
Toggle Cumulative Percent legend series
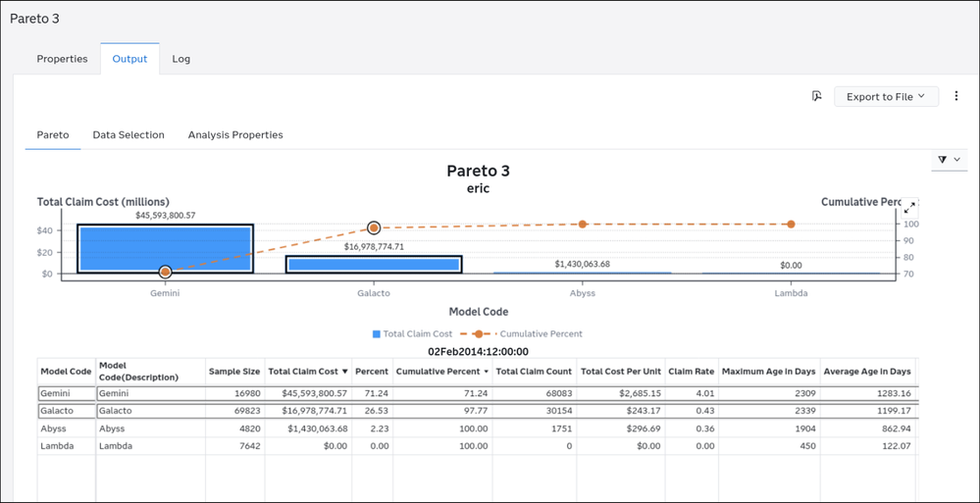523,333
